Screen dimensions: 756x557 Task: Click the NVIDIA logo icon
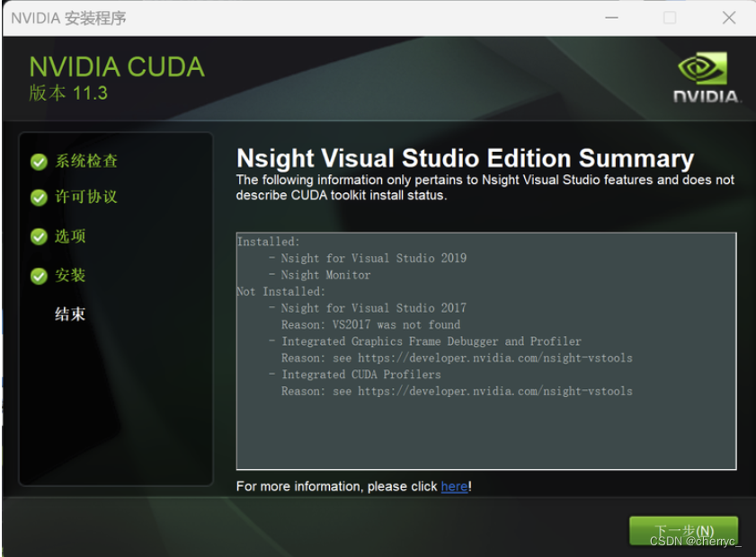[x=705, y=77]
